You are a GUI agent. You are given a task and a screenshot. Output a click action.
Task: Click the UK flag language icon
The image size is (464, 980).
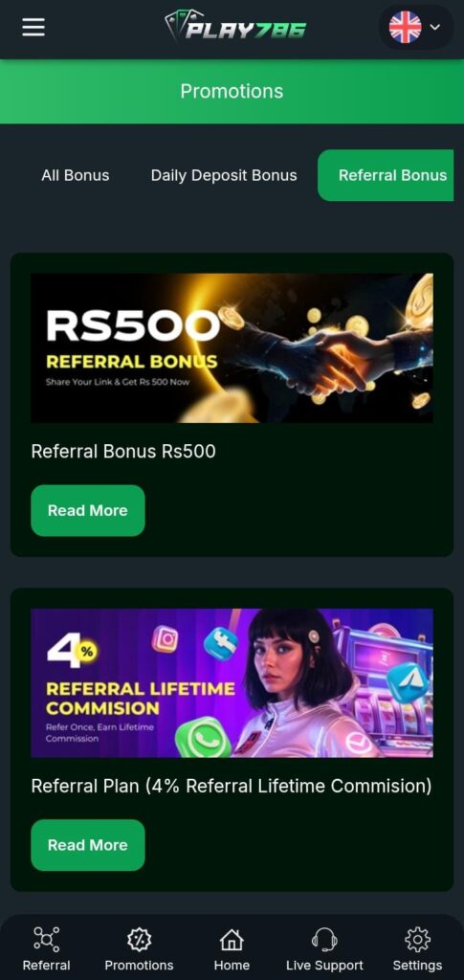click(x=405, y=28)
